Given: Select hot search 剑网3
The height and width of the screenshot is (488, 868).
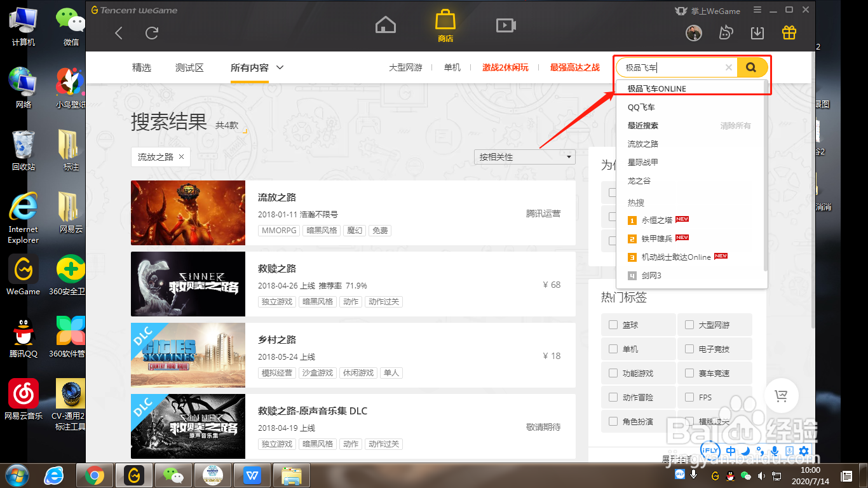Looking at the screenshot, I should pyautogui.click(x=651, y=276).
